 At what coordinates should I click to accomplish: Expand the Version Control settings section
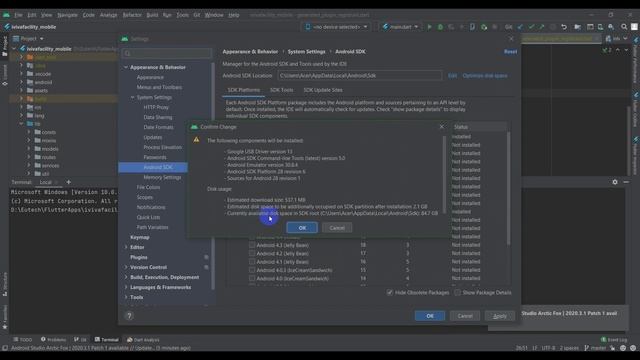click(126, 267)
